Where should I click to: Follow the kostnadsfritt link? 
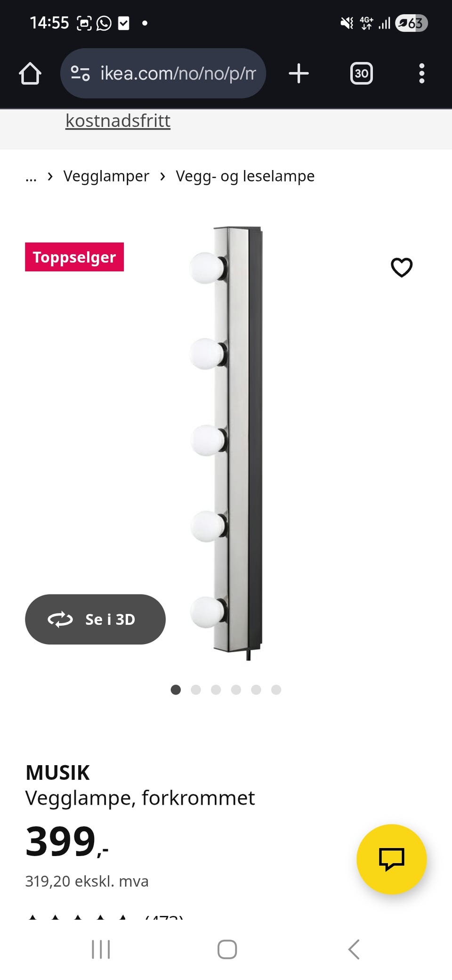coord(118,121)
